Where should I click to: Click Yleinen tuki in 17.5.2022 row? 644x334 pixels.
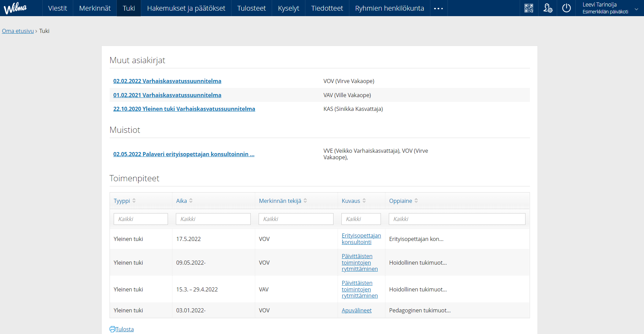click(128, 239)
